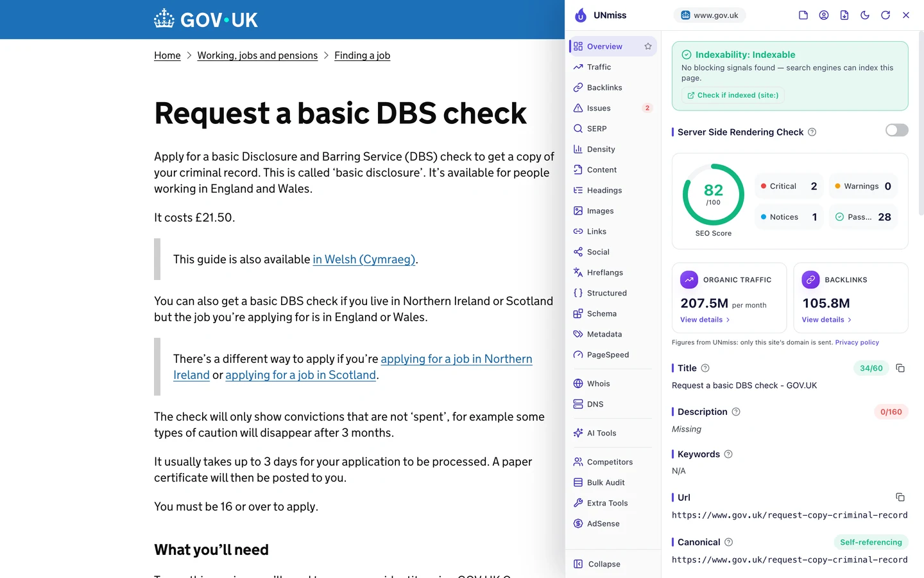
Task: Open the Traffic section
Action: coord(613,67)
